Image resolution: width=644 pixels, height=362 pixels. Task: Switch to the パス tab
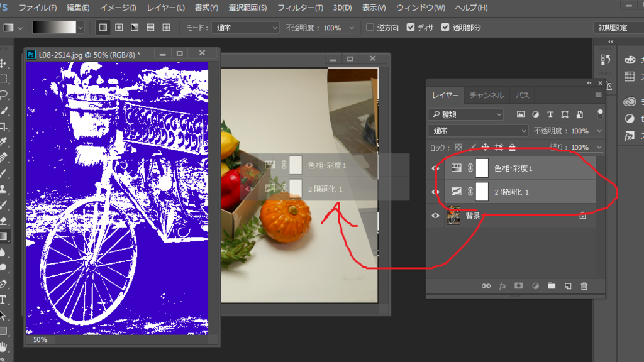pyautogui.click(x=523, y=96)
